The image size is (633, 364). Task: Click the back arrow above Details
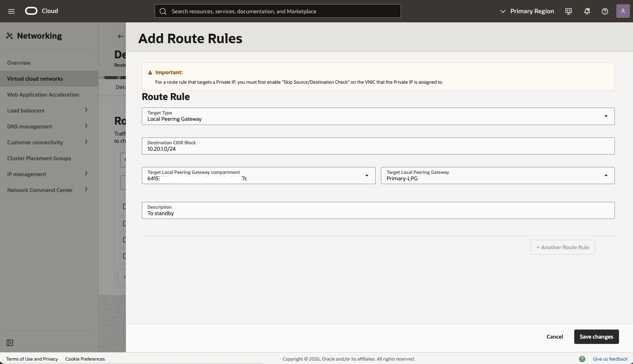click(x=121, y=36)
